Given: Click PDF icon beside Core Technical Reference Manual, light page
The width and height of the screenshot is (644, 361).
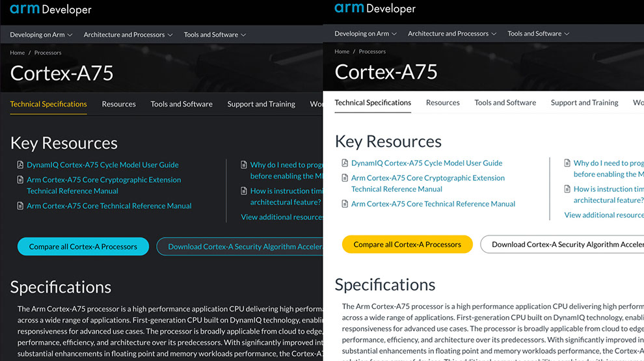Looking at the screenshot, I should [345, 204].
